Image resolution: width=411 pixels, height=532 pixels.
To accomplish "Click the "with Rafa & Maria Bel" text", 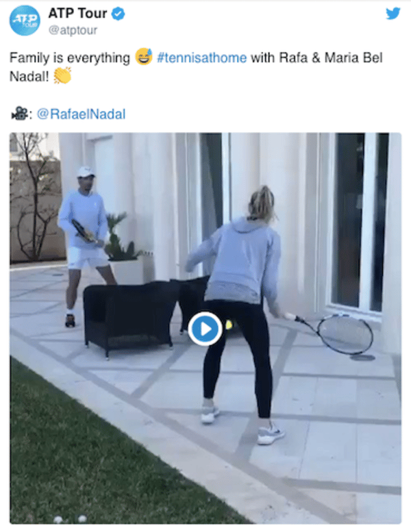I will click(x=316, y=58).
